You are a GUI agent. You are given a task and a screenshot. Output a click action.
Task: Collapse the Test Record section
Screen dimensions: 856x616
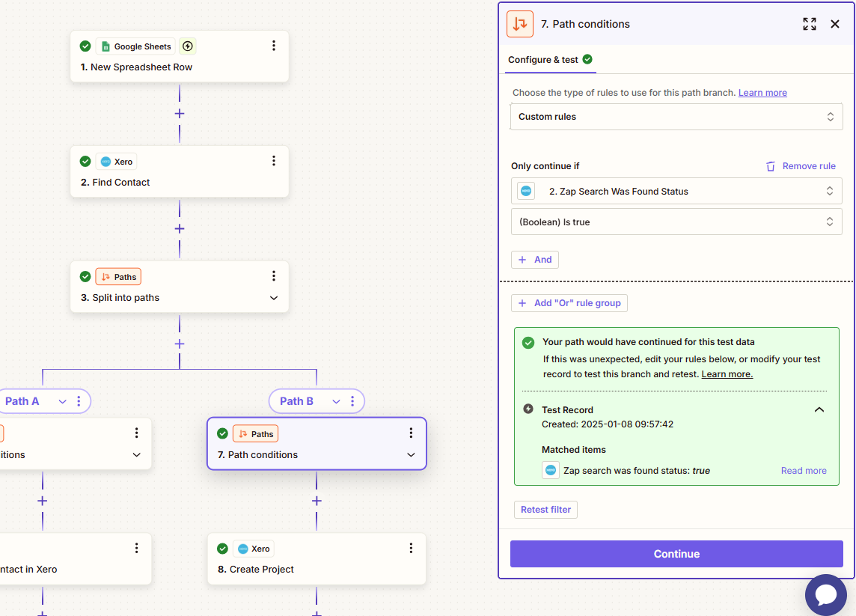pyautogui.click(x=819, y=409)
